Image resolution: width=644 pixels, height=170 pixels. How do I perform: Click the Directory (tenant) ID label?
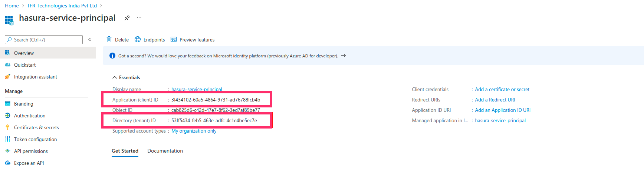[x=134, y=120]
